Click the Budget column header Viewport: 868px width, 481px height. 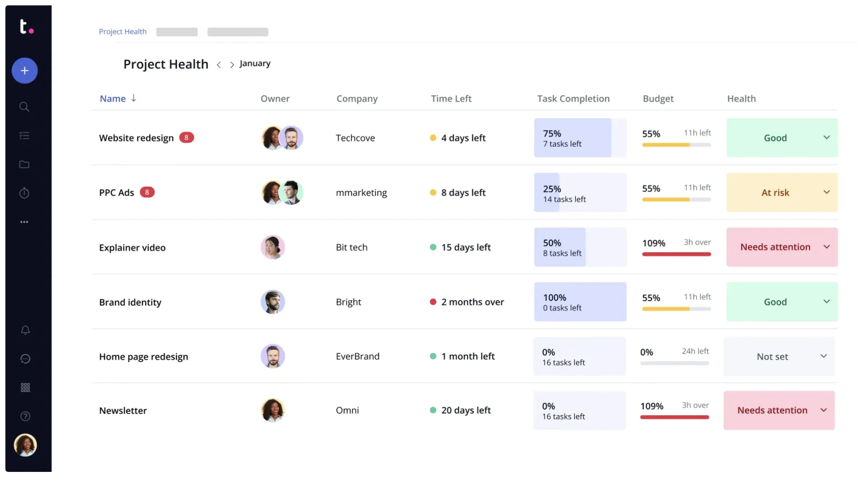(658, 98)
